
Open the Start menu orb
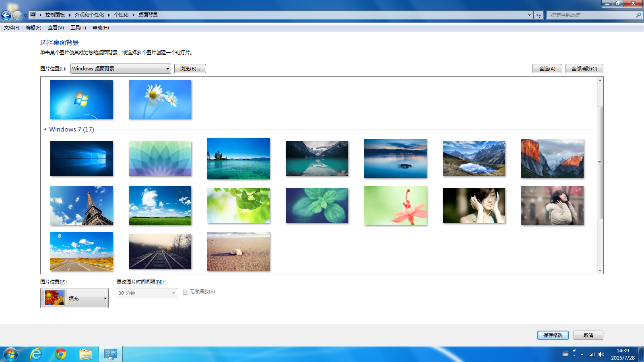point(10,354)
